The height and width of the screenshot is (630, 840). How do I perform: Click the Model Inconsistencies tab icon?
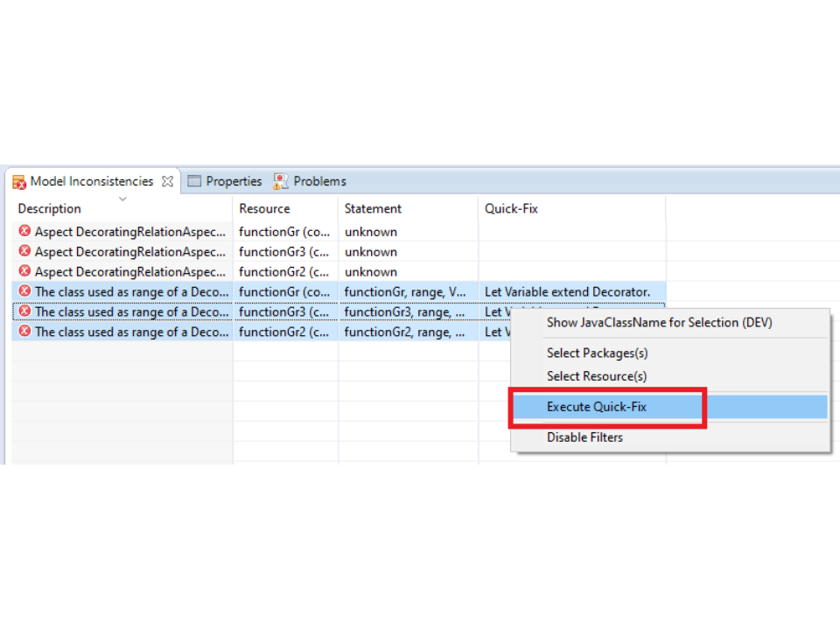click(x=18, y=182)
